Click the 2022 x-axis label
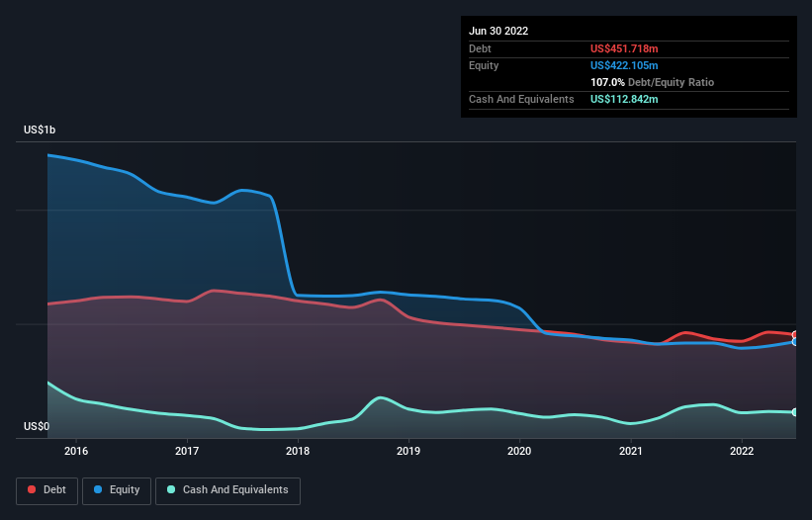This screenshot has width=812, height=520. pos(742,451)
